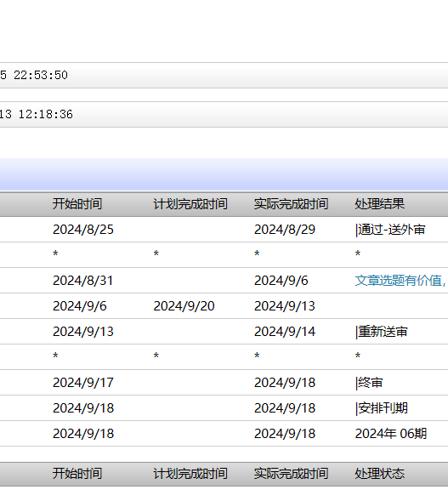
Task: Select the start date 2024/8/25
Action: (83, 230)
